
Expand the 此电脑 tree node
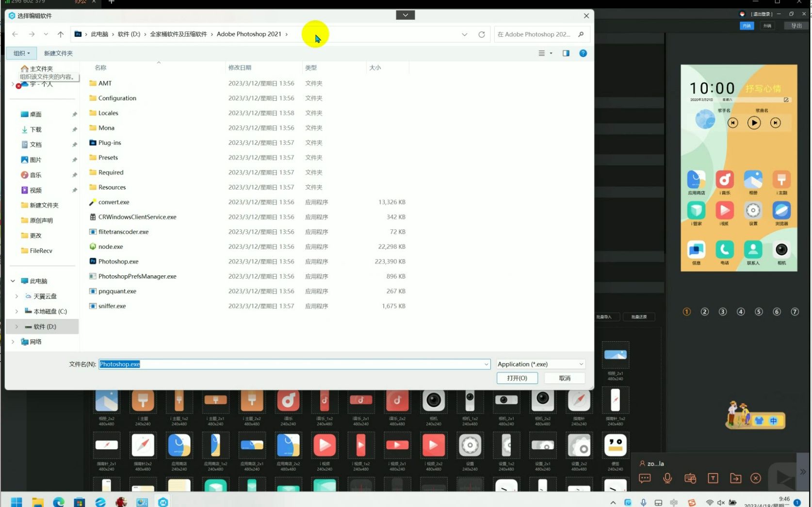pos(13,281)
